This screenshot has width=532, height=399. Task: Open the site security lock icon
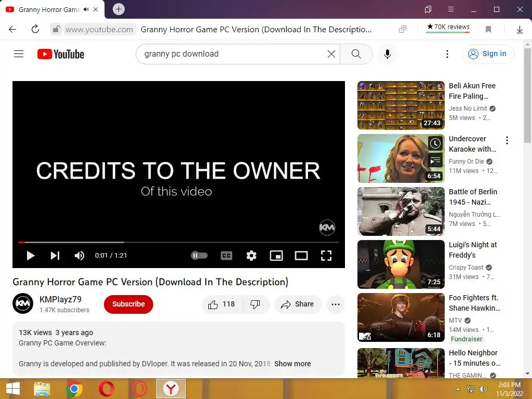[56, 30]
